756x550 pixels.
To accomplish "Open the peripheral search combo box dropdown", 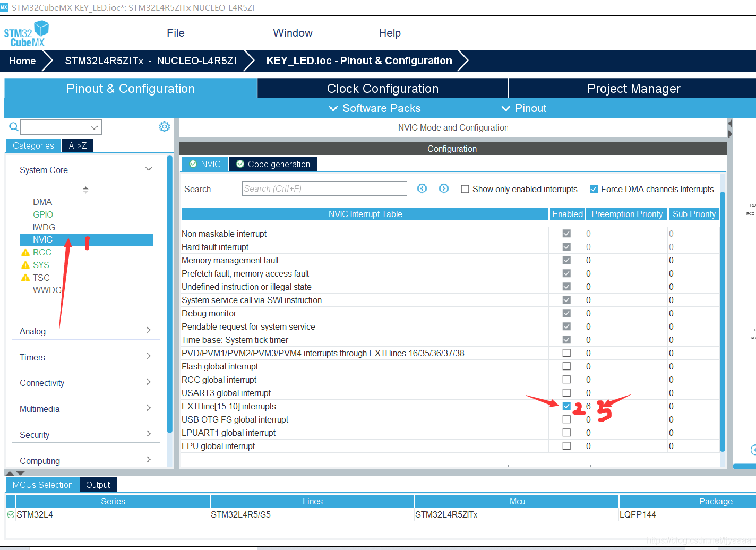I will 94,127.
